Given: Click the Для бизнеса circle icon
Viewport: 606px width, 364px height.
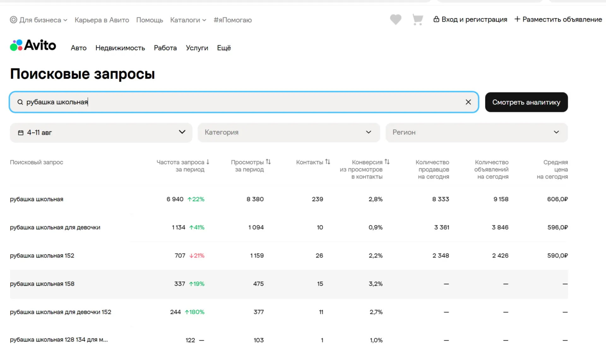Looking at the screenshot, I should pyautogui.click(x=14, y=20).
